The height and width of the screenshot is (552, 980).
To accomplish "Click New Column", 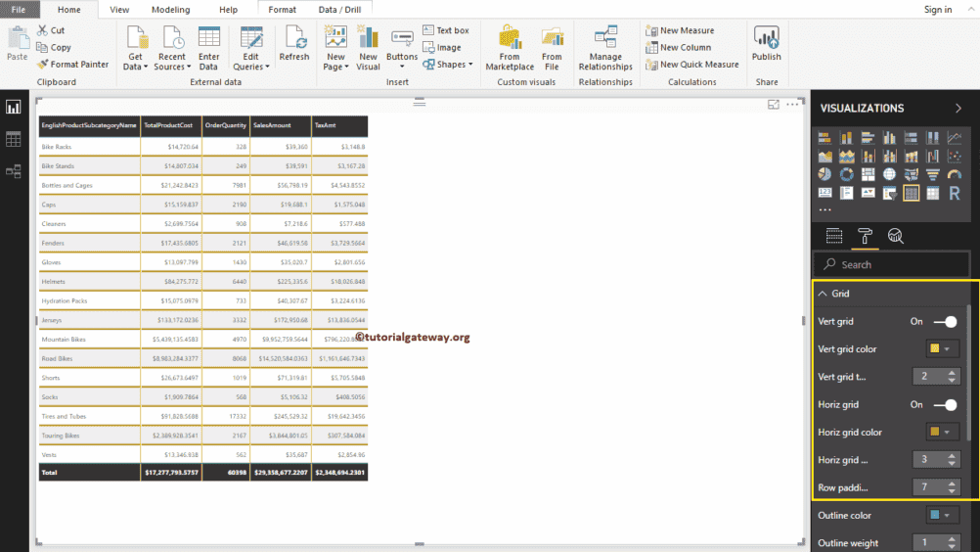I will coord(678,48).
